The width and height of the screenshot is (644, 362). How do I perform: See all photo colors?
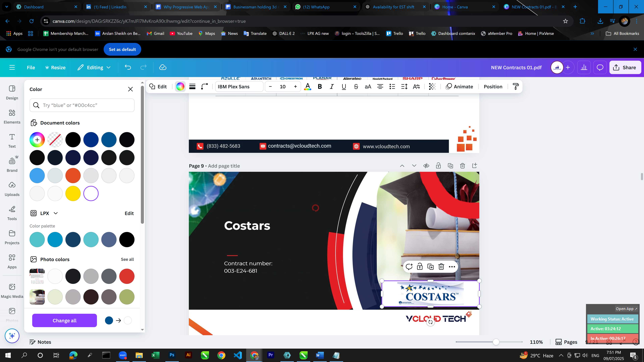[x=127, y=259]
